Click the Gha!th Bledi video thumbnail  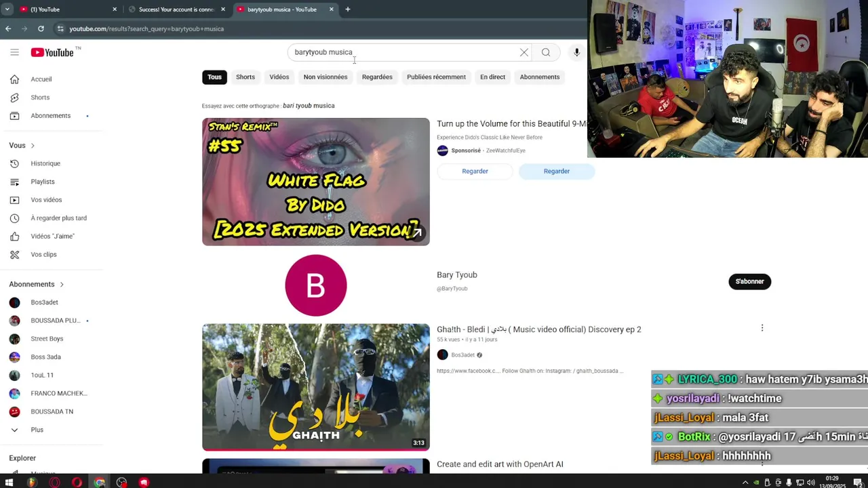pos(316,387)
